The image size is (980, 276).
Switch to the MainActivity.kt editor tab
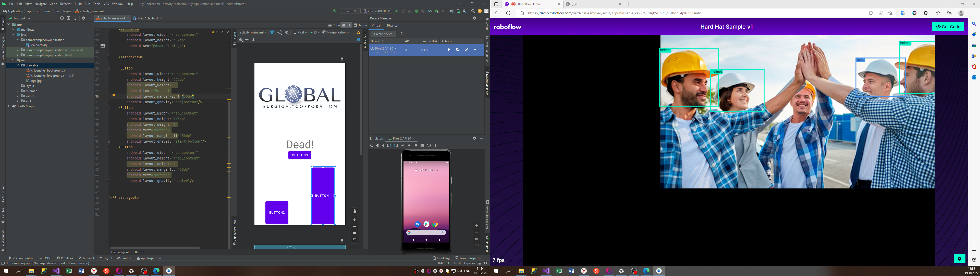point(148,18)
